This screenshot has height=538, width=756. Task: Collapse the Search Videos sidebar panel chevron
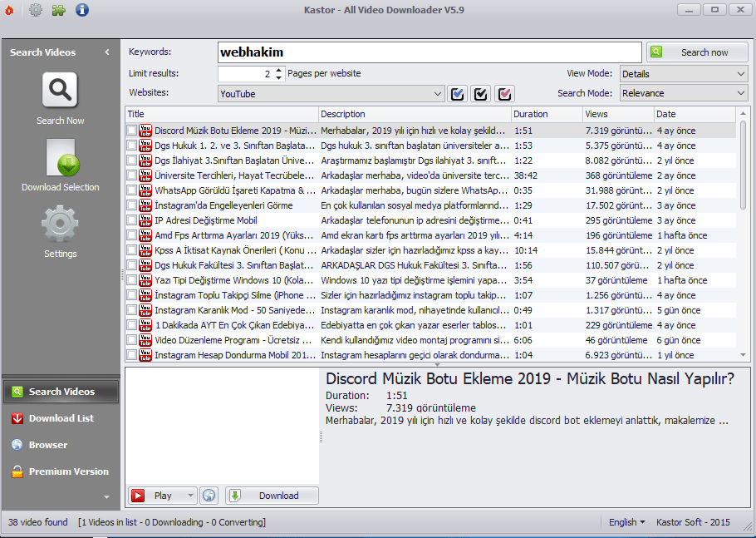click(x=107, y=52)
